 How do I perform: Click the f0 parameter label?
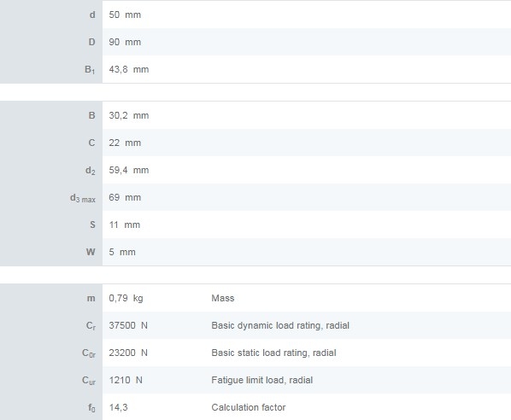click(91, 408)
